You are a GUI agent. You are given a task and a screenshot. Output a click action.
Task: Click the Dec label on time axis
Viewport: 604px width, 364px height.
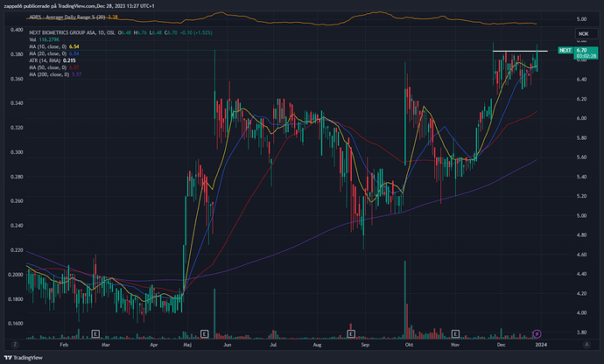pos(501,345)
